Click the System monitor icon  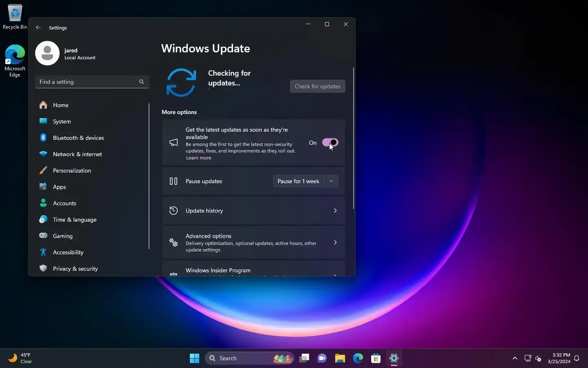click(43, 121)
